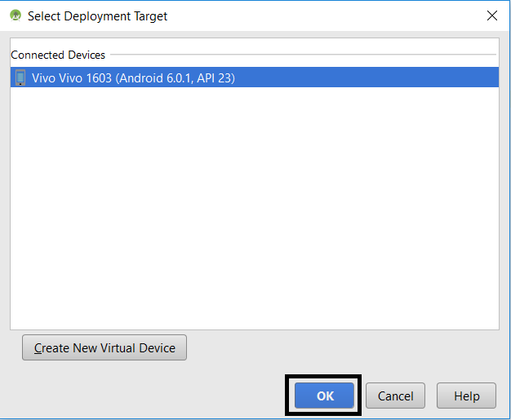Click blank highlighted space right of device name
Screen dimensions: 511x420
(x=367, y=78)
